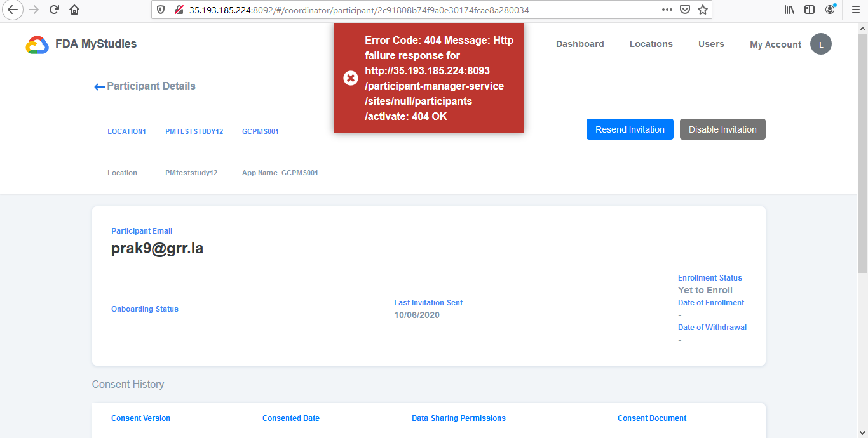The image size is (868, 438).
Task: Click inside the URL address bar
Action: (381, 10)
